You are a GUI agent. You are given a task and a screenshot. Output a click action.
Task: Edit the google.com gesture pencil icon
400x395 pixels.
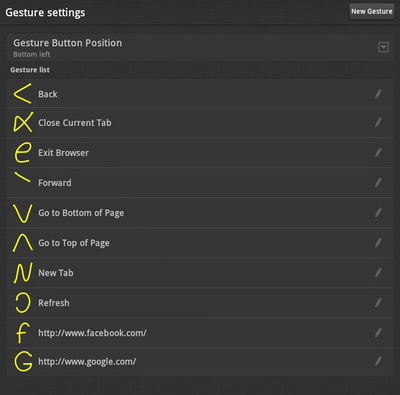pos(378,361)
